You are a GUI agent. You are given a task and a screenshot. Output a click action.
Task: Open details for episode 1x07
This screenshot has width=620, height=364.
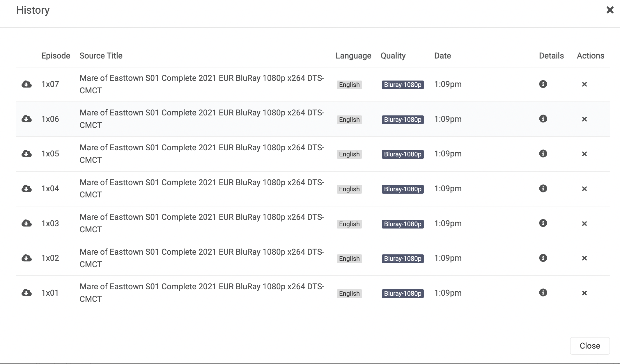point(543,84)
